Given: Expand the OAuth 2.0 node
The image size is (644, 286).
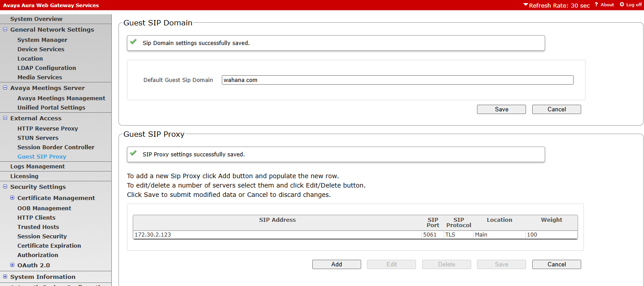Looking at the screenshot, I should (12, 265).
